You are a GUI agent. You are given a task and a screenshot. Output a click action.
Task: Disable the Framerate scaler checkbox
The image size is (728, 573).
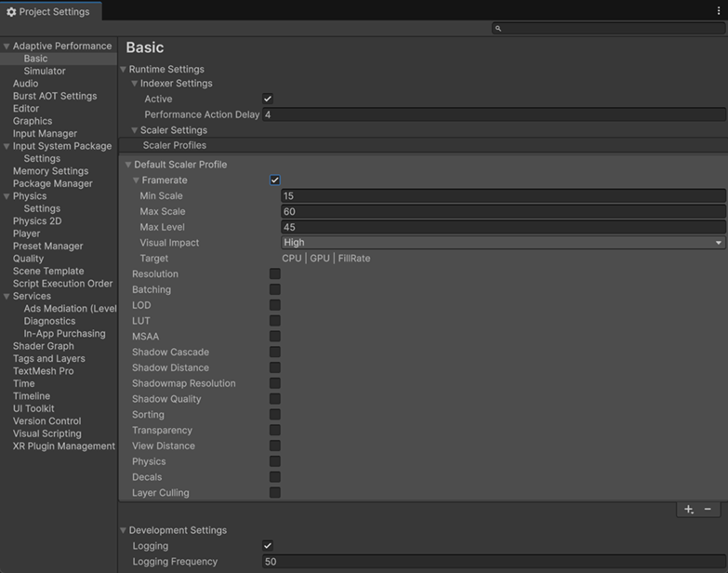[x=275, y=180]
